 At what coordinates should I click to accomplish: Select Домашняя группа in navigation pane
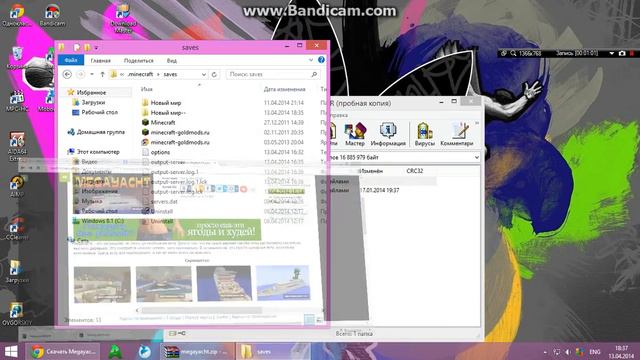(x=100, y=132)
